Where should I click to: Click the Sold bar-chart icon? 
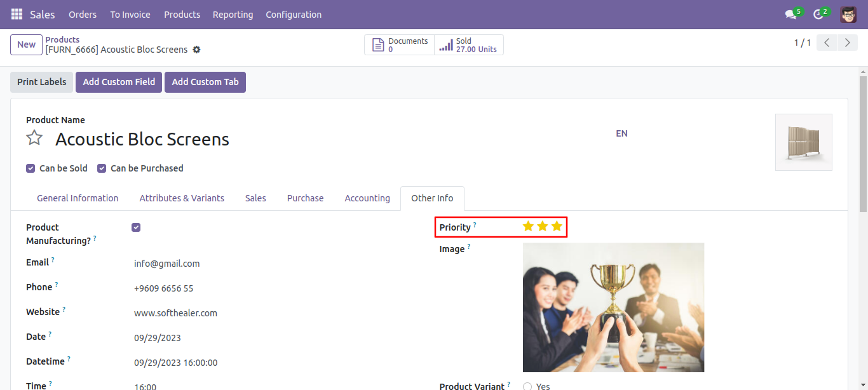click(x=447, y=45)
